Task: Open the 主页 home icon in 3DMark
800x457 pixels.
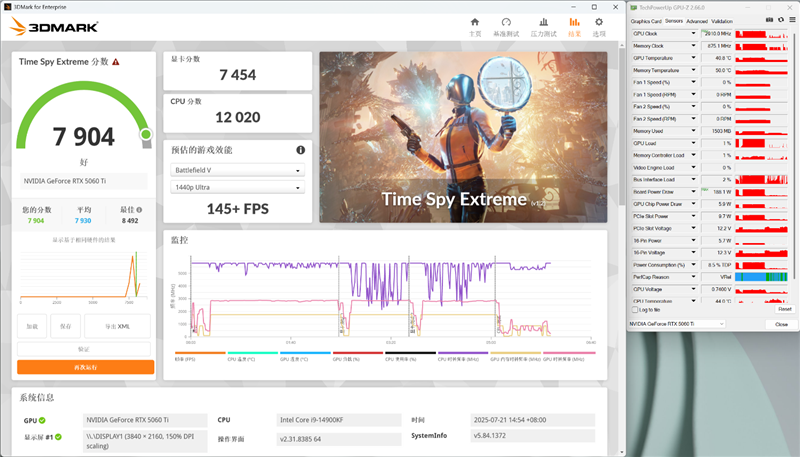Action: coord(475,25)
